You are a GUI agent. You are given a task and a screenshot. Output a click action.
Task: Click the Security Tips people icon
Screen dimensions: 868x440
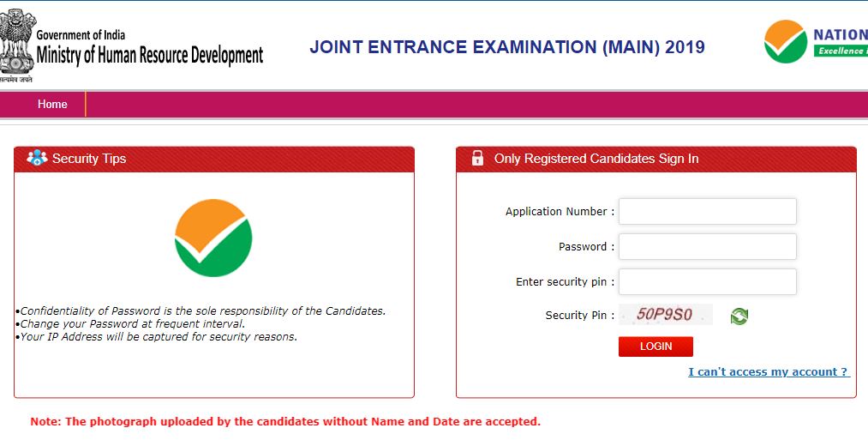point(37,158)
